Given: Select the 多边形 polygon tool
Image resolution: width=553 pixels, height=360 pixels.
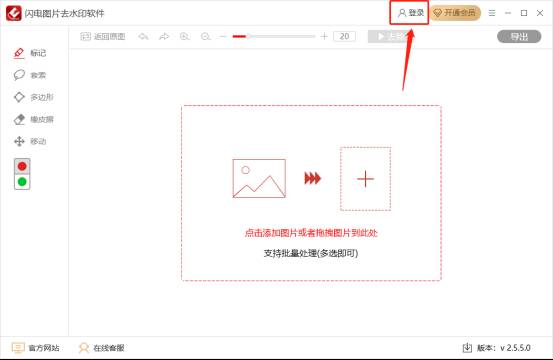Looking at the screenshot, I should (x=33, y=97).
